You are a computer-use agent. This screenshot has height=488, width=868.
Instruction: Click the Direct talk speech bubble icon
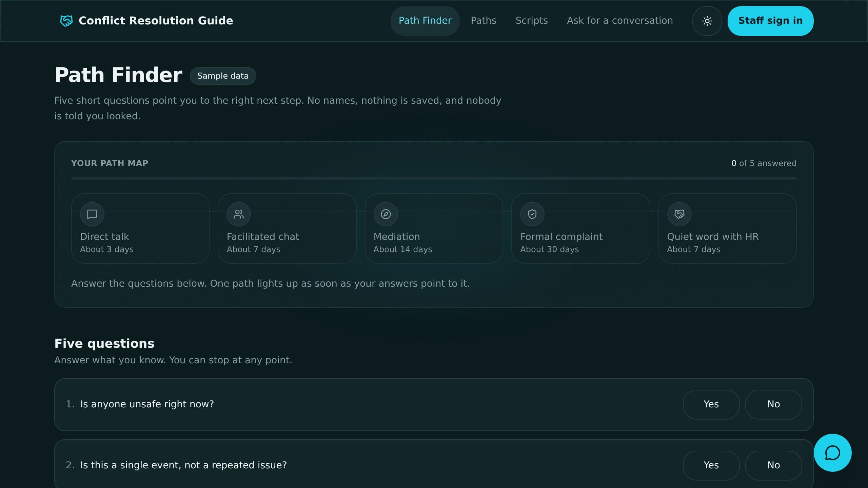point(92,214)
